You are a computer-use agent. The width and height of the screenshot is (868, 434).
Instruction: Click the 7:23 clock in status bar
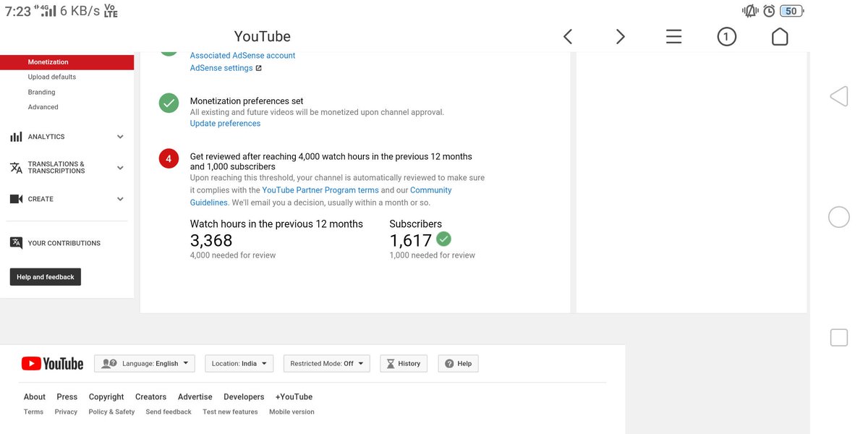pyautogui.click(x=18, y=12)
